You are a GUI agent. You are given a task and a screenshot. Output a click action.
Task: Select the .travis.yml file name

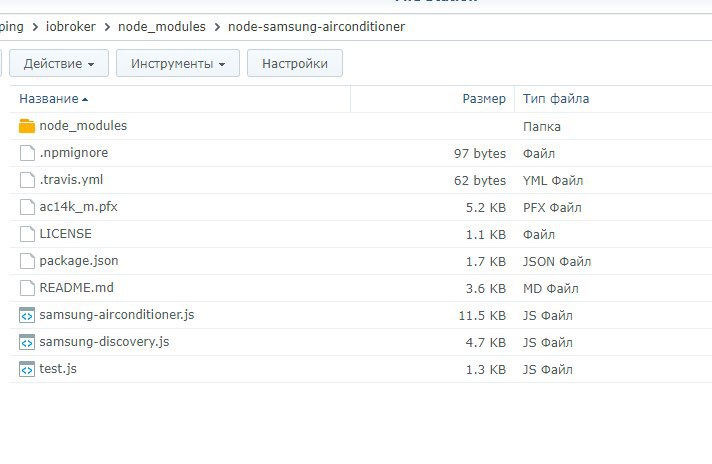pyautogui.click(x=71, y=180)
